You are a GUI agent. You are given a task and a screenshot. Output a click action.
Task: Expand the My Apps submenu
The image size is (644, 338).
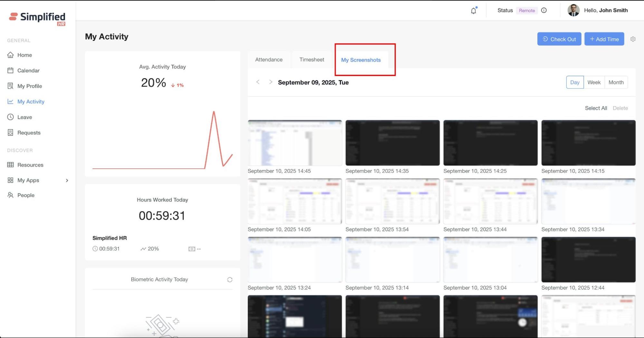[x=67, y=180]
